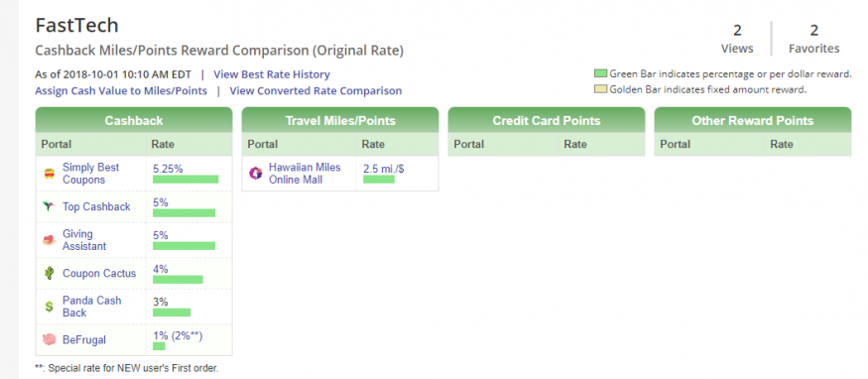This screenshot has height=379, width=868.
Task: Click the Simply Best Coupons portal icon
Action: [50, 174]
